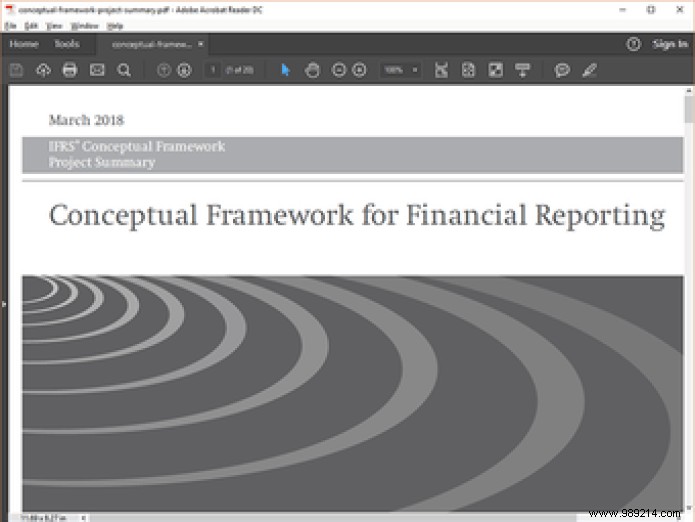Send file by email envelope icon
Viewport: 695px width, 522px height.
click(97, 70)
